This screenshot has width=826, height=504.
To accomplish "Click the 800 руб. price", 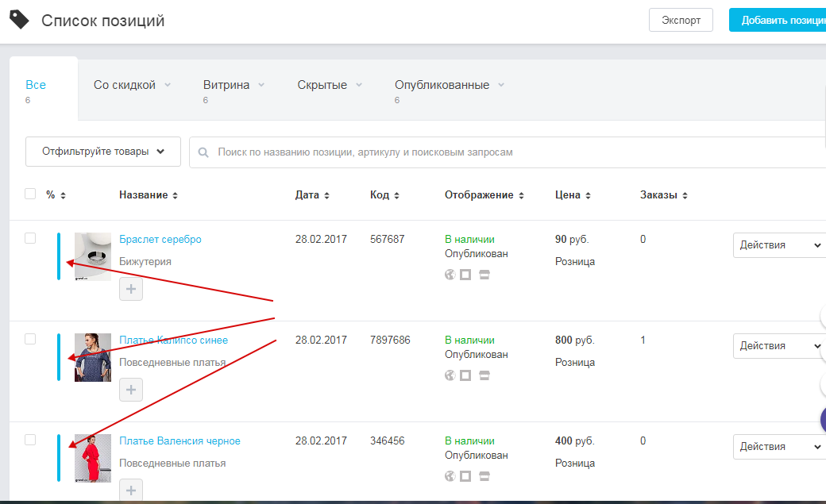I will point(575,340).
